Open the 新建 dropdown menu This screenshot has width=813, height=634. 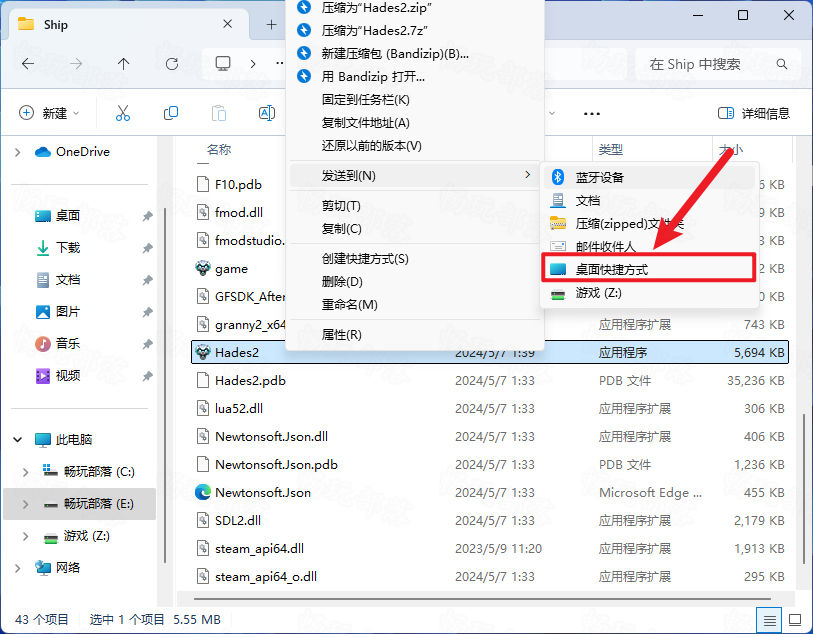point(49,113)
